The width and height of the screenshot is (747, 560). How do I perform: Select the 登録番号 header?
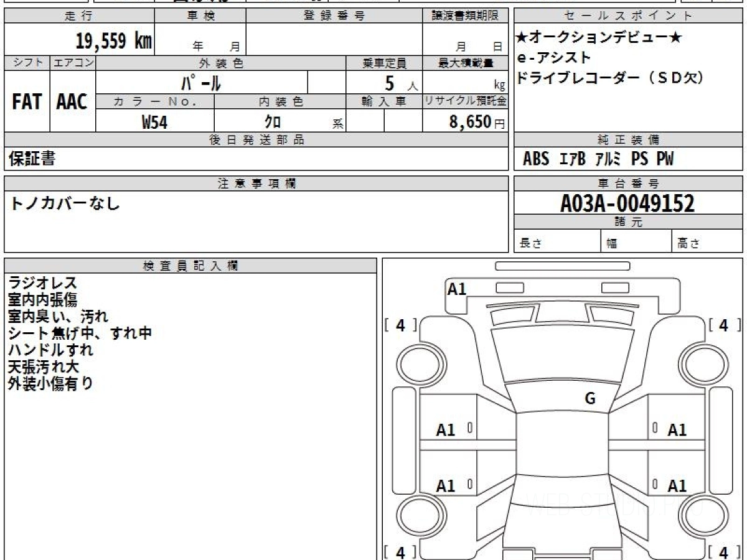[334, 16]
